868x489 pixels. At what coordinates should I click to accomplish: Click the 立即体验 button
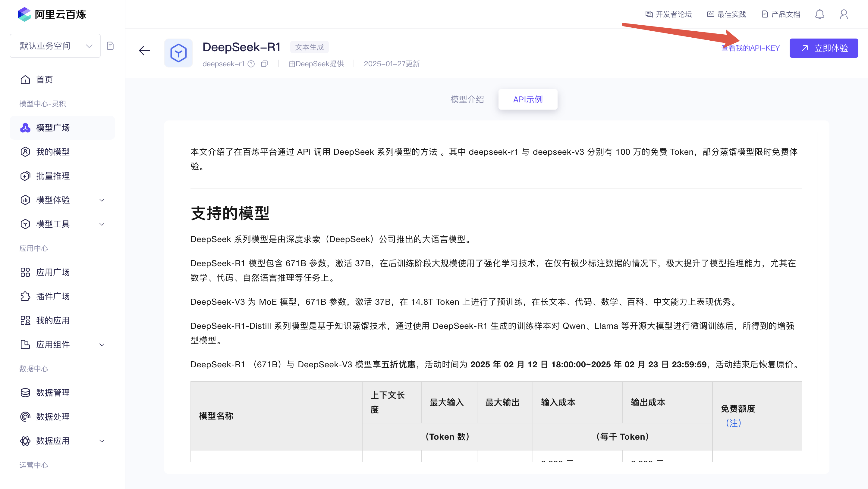coord(824,48)
